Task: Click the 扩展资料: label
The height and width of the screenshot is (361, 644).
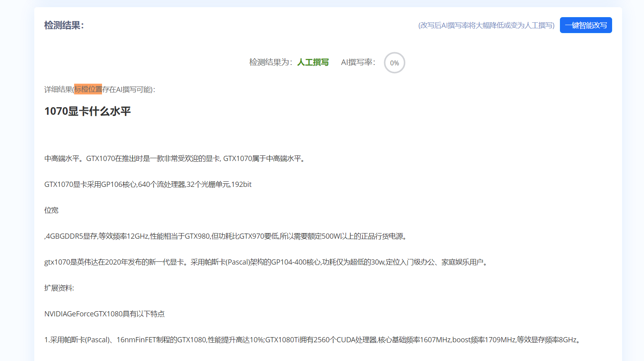Action: pyautogui.click(x=59, y=288)
